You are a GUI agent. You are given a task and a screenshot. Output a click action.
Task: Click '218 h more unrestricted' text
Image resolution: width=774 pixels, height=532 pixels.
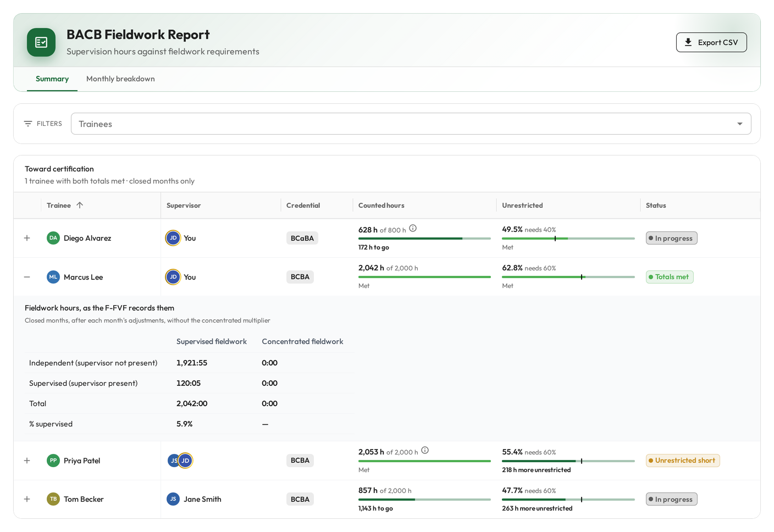537,470
